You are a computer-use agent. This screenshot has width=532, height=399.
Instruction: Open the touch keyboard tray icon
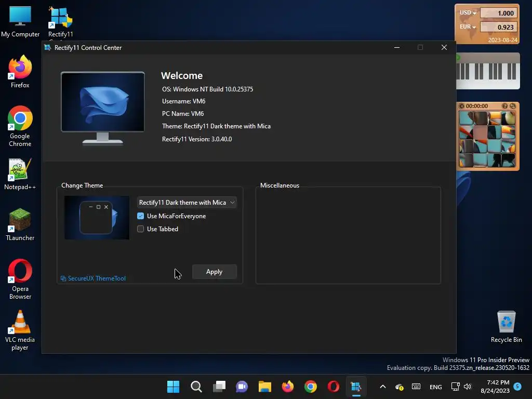pyautogui.click(x=416, y=387)
